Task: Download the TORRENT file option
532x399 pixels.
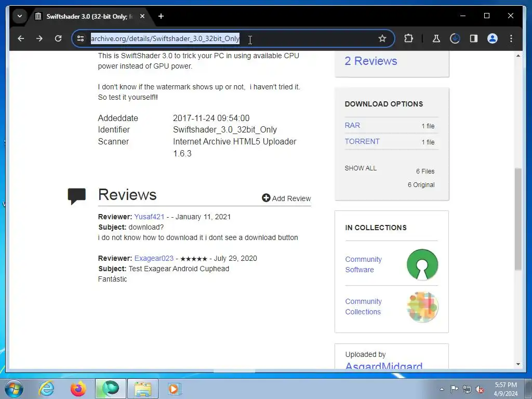Action: coord(362,141)
